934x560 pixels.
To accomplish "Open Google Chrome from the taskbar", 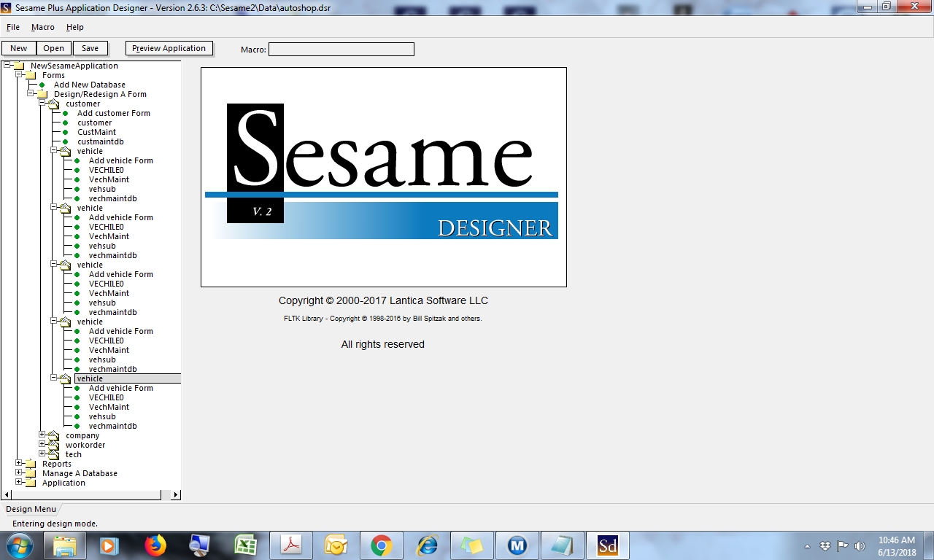I will 381,545.
